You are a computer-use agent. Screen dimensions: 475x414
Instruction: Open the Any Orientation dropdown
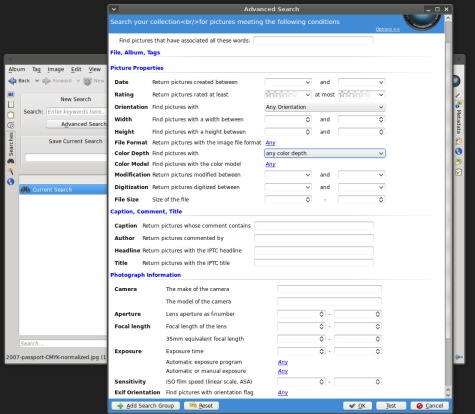325,107
